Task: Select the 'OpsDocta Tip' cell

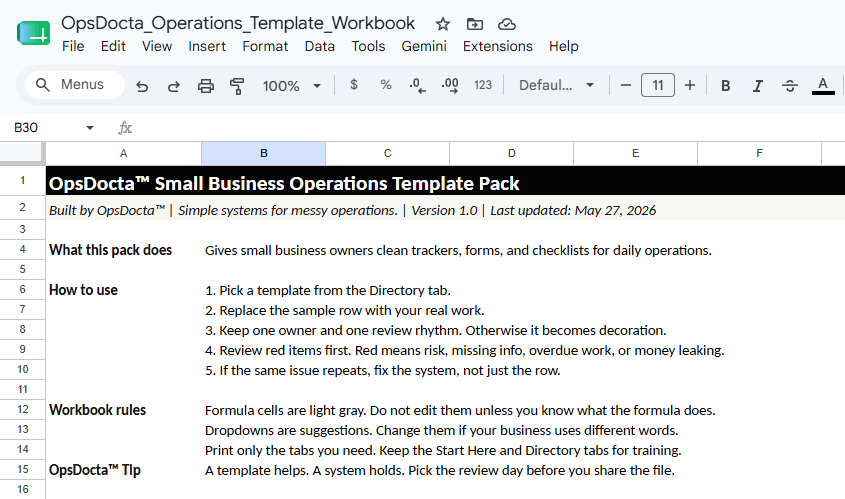Action: (123, 470)
